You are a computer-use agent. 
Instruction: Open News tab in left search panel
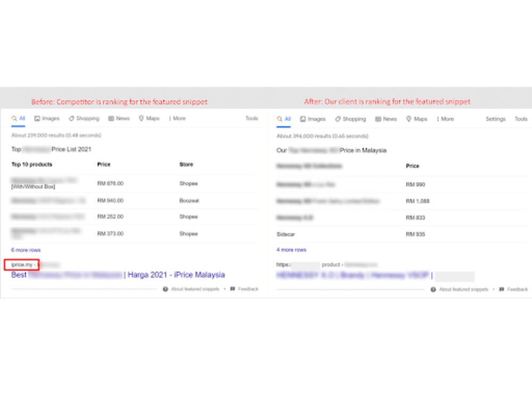(x=119, y=119)
